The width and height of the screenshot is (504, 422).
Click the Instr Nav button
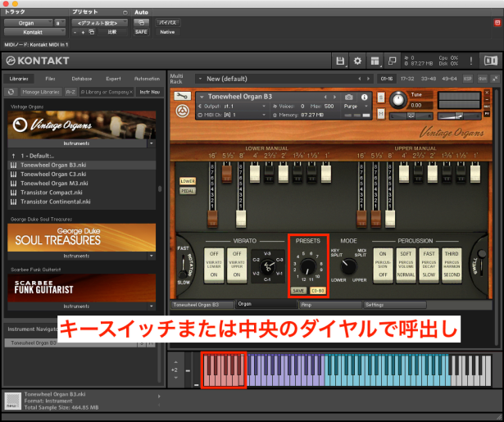pos(149,92)
